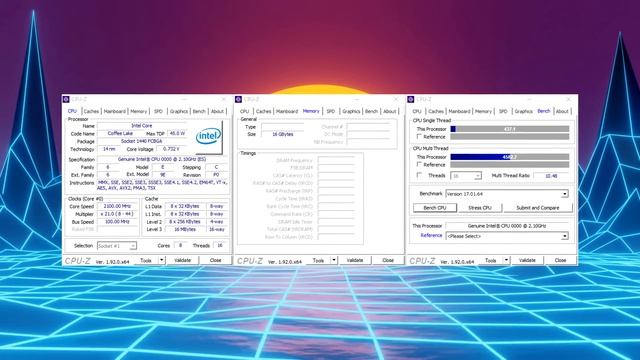Click Close button in the Memory-tab window footer
Screen dimensions: 640x360
click(x=388, y=260)
